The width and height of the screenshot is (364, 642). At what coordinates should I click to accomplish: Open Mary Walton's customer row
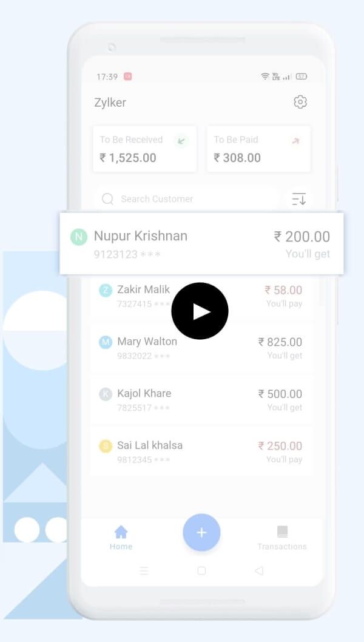pos(201,347)
